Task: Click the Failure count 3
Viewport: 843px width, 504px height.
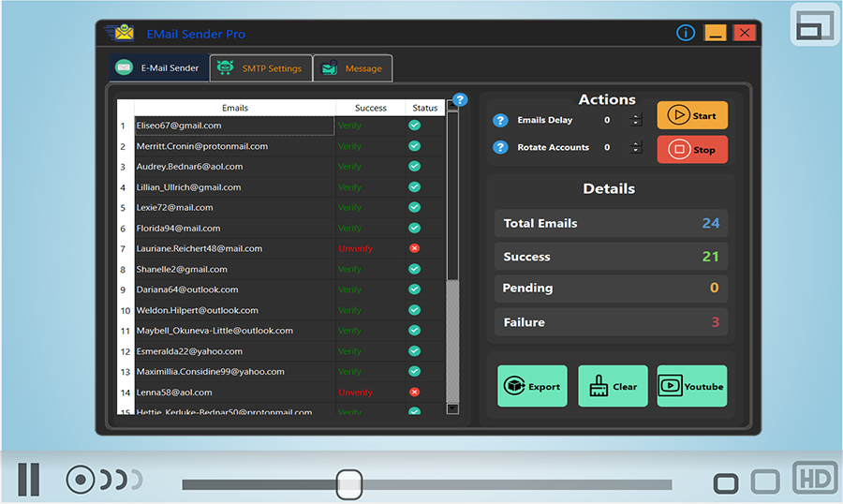Action: coord(715,321)
